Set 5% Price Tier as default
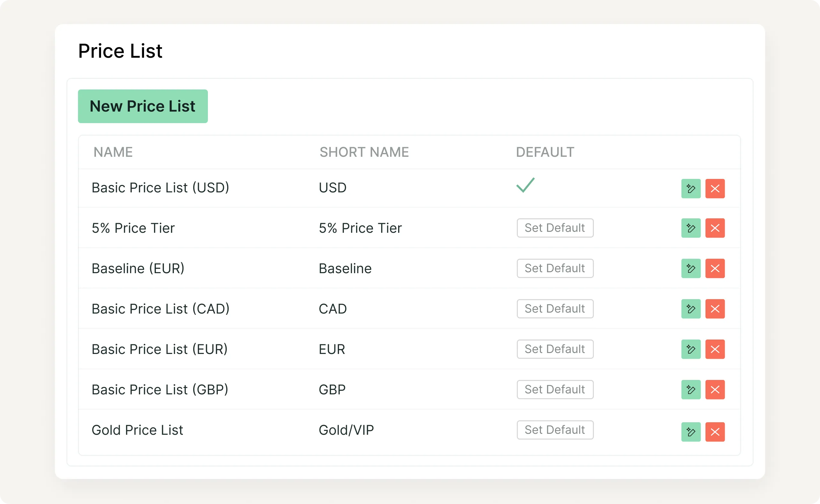The height and width of the screenshot is (504, 820). click(x=555, y=228)
